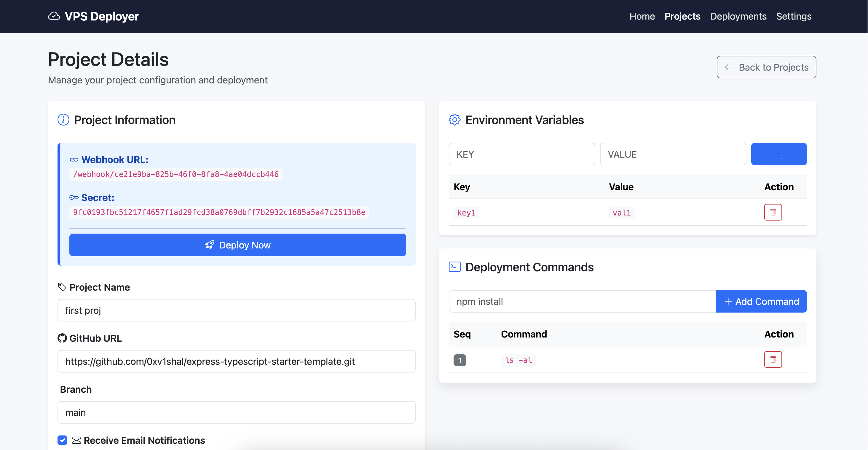868x450 pixels.
Task: Click the rocket icon inside Deploy Now
Action: coord(210,245)
